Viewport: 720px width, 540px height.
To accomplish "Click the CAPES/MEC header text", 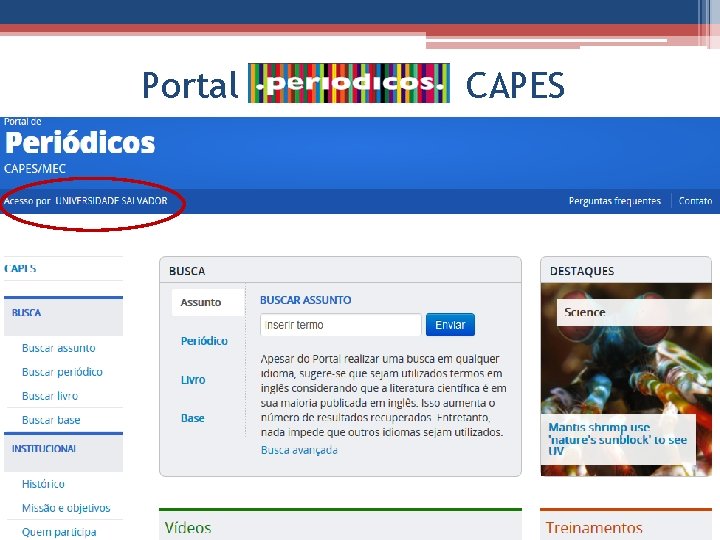I will coord(35,169).
